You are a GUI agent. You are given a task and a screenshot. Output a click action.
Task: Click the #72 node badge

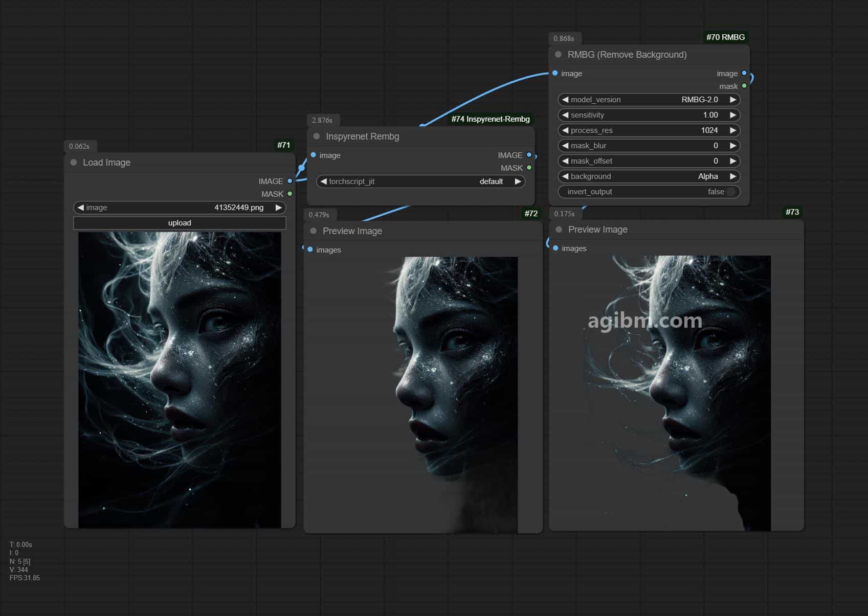[x=531, y=213]
